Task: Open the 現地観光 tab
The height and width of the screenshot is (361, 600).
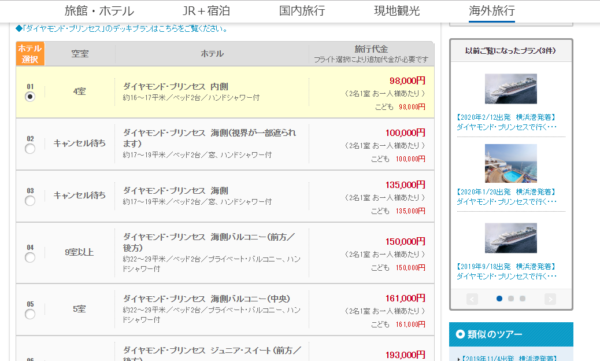Action: pos(397,11)
